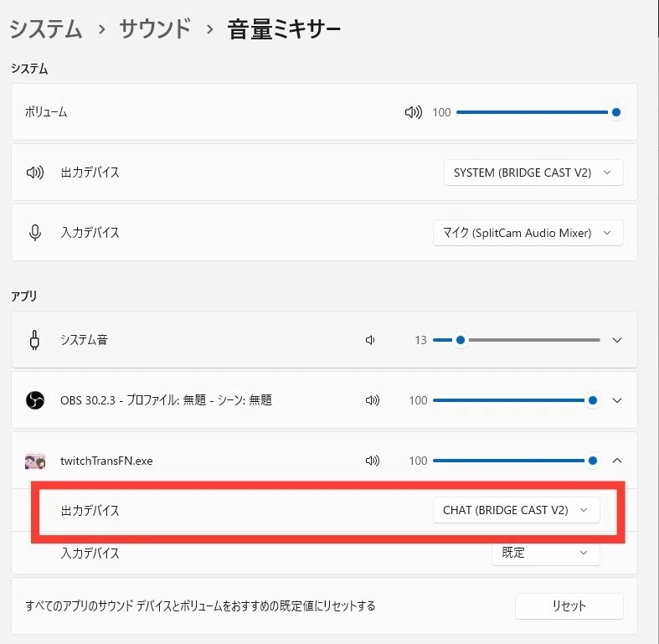Click the master volume value 100

click(x=441, y=112)
